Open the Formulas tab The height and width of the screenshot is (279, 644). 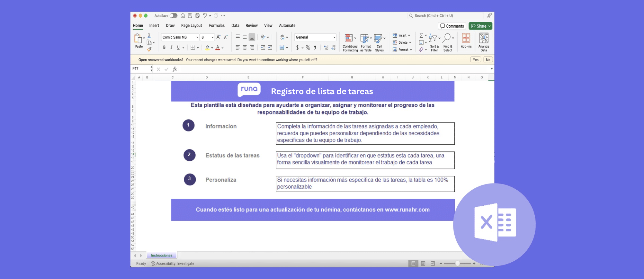[217, 25]
